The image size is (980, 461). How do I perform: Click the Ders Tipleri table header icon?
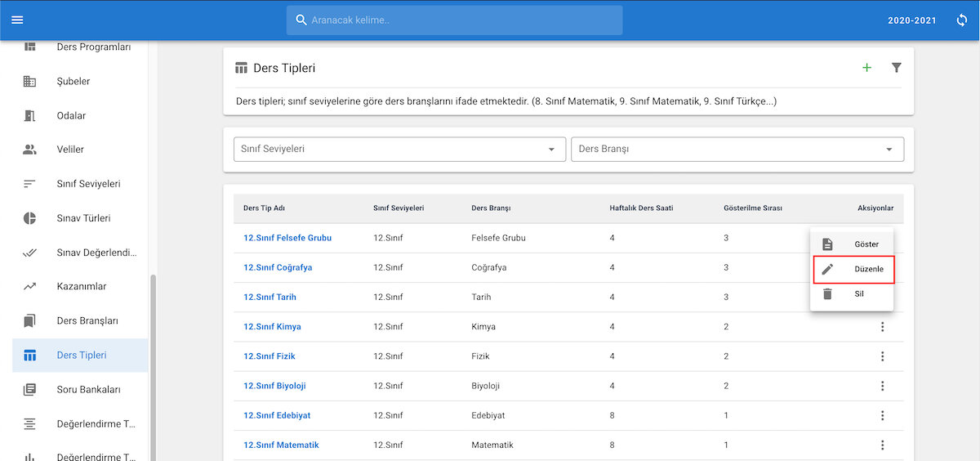tap(241, 68)
